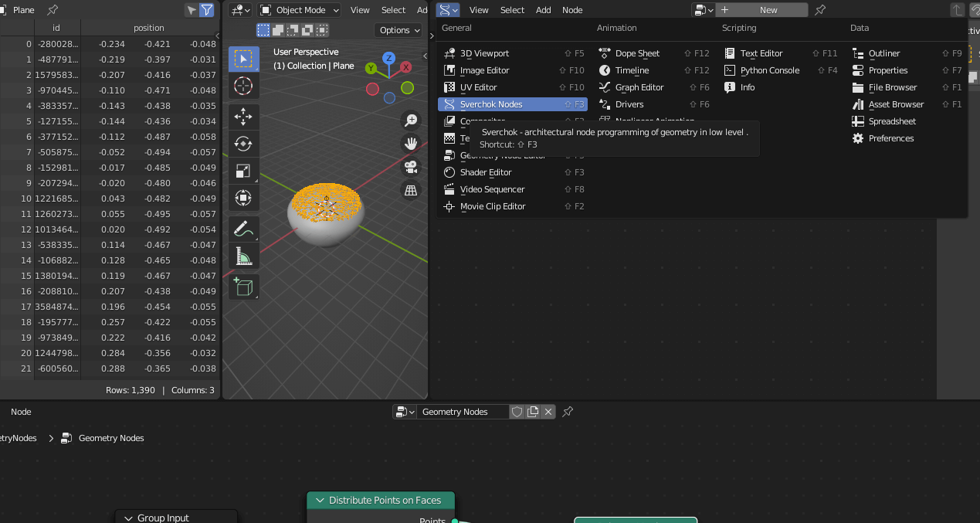This screenshot has width=980, height=523.
Task: Open Preferences from editor type list
Action: point(907,138)
